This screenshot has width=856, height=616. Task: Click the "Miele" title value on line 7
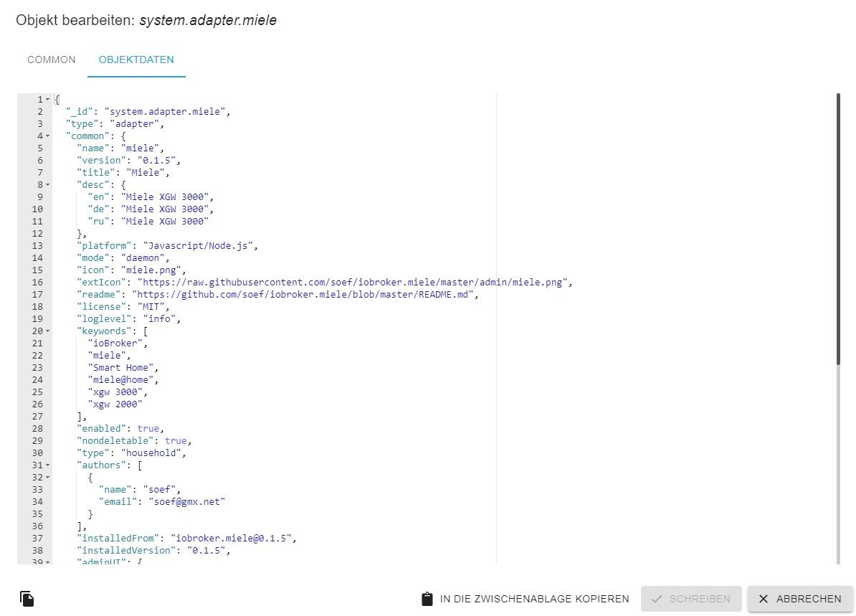click(x=146, y=173)
